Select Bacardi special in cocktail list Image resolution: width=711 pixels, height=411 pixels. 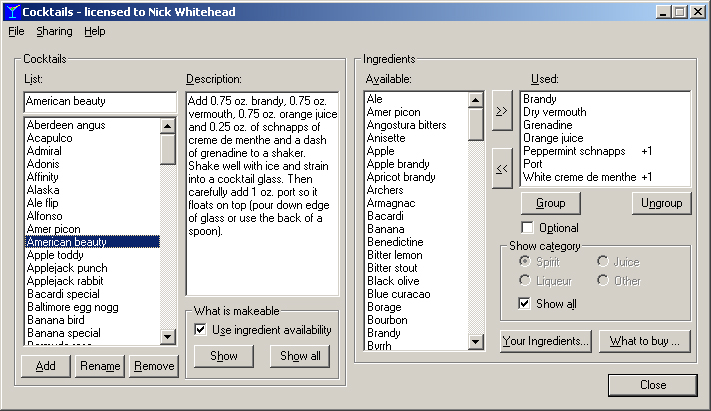[x=92, y=294]
